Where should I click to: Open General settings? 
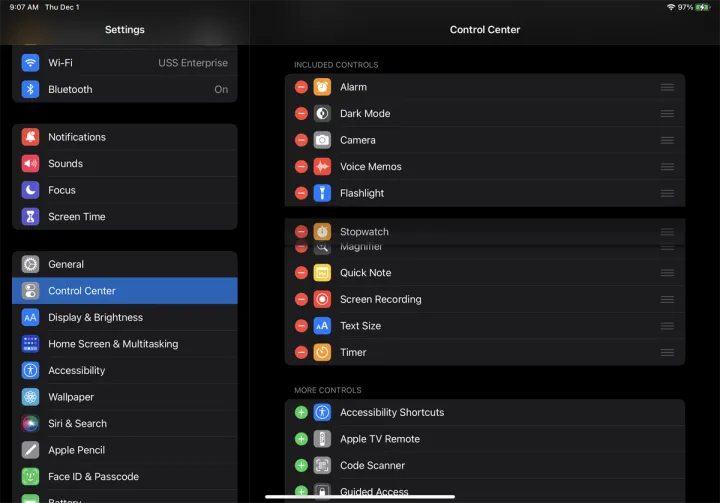(x=125, y=264)
